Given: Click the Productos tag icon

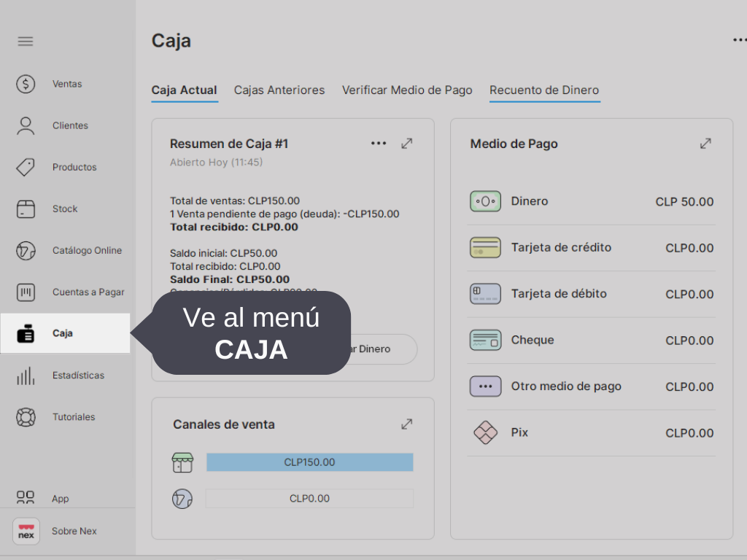Looking at the screenshot, I should click(26, 167).
